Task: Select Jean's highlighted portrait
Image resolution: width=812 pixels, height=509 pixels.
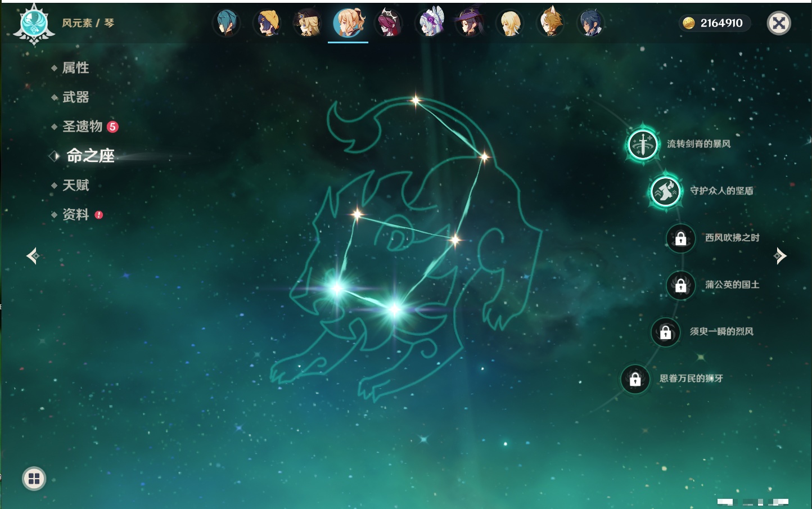Action: [x=348, y=23]
